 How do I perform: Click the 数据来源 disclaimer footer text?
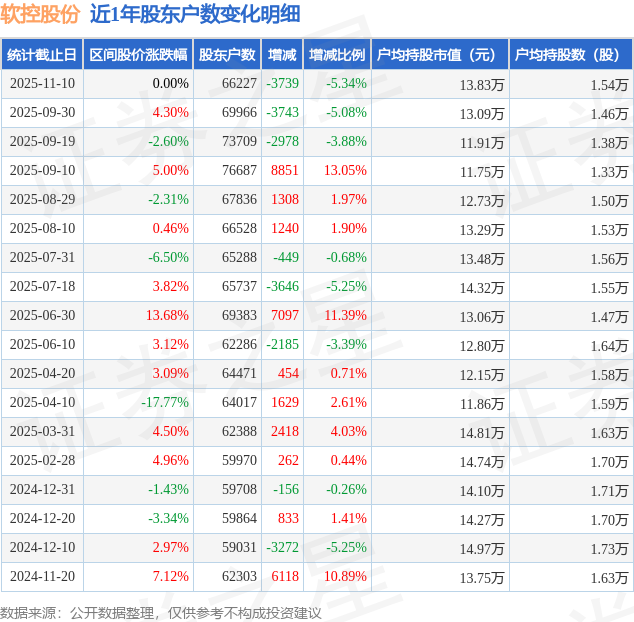[x=161, y=612]
